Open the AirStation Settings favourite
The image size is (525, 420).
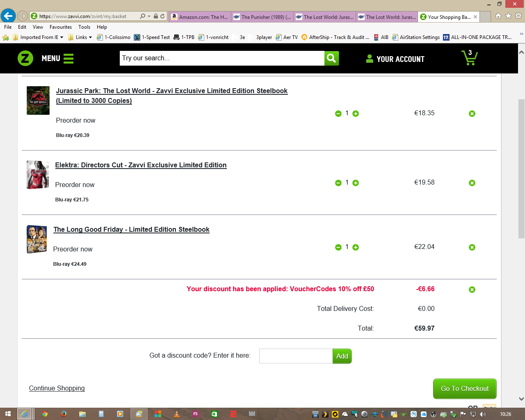click(x=415, y=37)
